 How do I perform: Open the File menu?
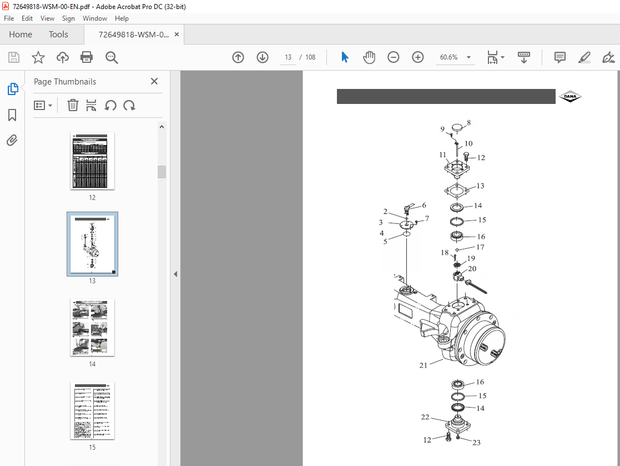pos(9,18)
